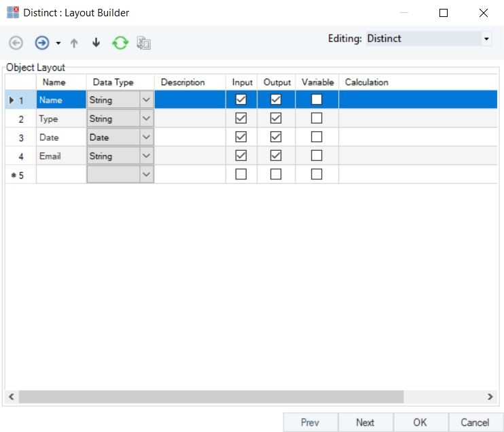Click the move up arrow icon

[74, 43]
